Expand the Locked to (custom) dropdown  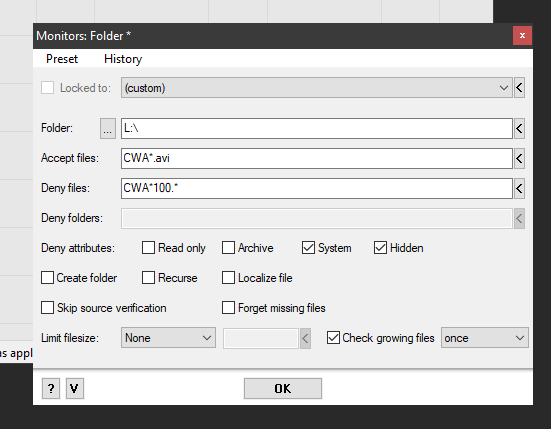coord(316,87)
